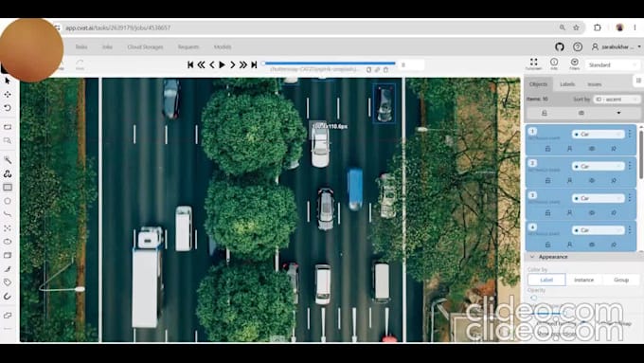This screenshot has height=363, width=644.
Task: Go to the first frame
Action: tap(190, 64)
